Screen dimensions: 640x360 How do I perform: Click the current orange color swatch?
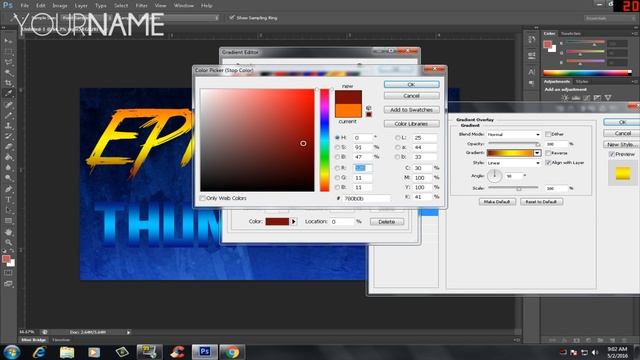tap(348, 111)
